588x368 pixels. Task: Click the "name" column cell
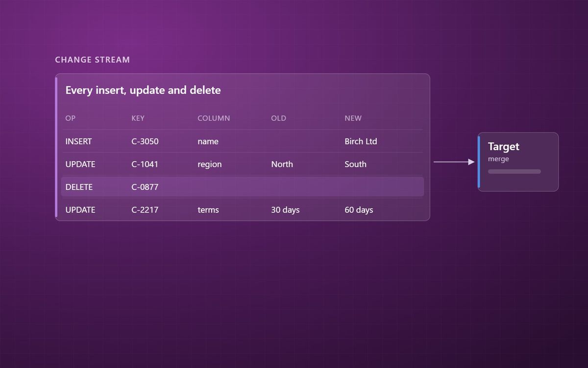[x=208, y=141]
